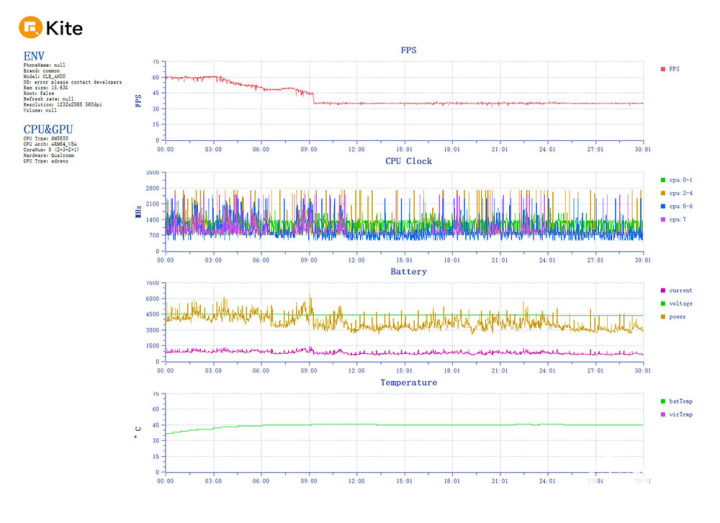Click the FPS drop near 09:00
This screenshot has height=523, width=720.
click(x=313, y=99)
